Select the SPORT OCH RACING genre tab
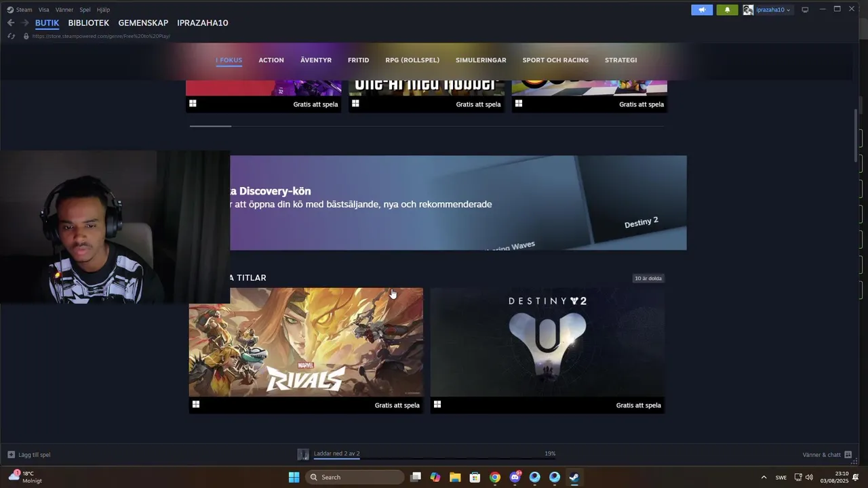The image size is (868, 488). click(x=555, y=60)
